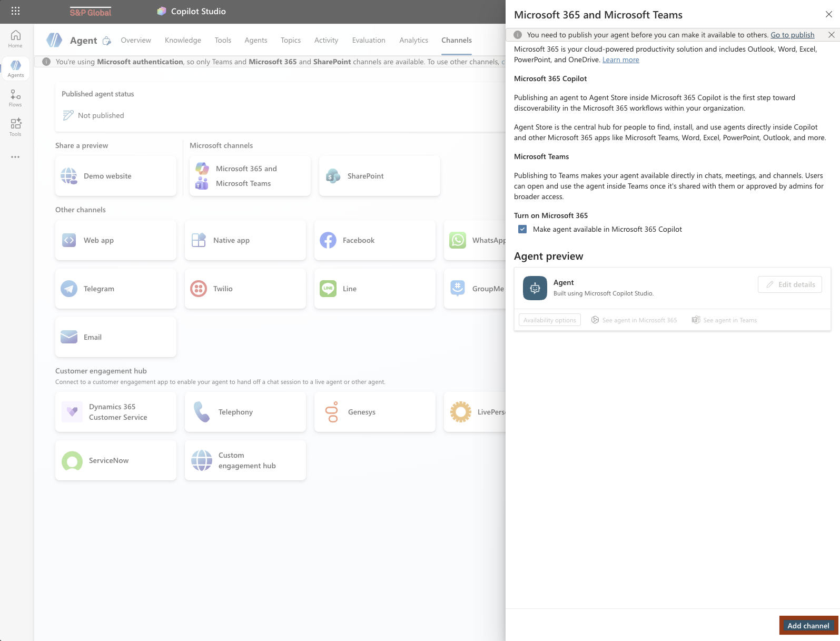Viewport: 840px width, 641px height.
Task: Click the Telegram channel icon
Action: pos(69,289)
